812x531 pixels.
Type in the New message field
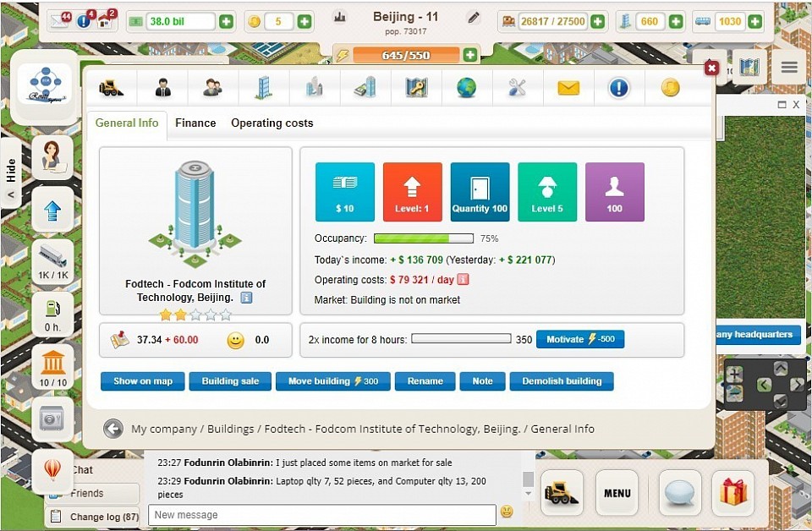pos(321,515)
